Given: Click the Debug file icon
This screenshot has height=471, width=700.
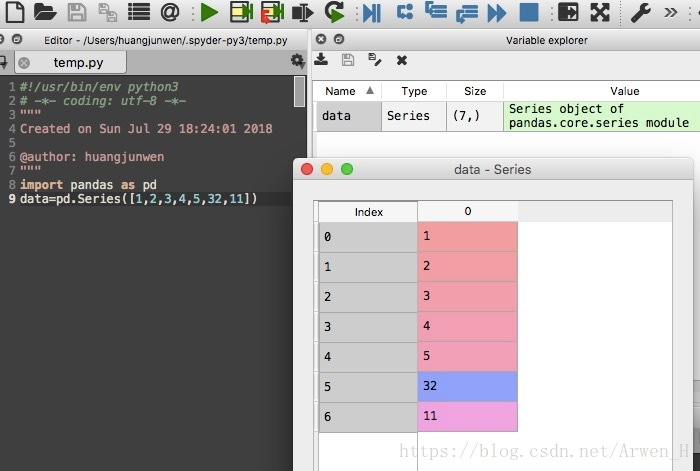Looking at the screenshot, I should coord(371,13).
